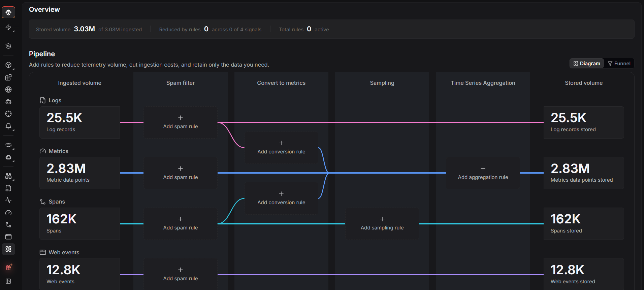Open the globe icon in sidebar
The image size is (644, 290).
point(8,89)
